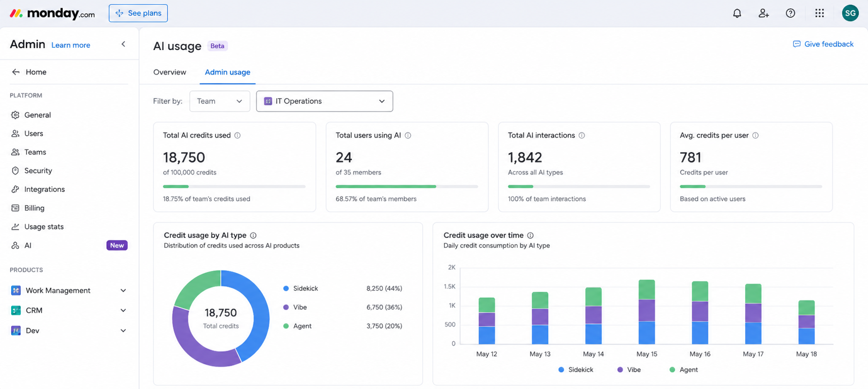Expand the CRM section
The height and width of the screenshot is (389, 868).
123,310
